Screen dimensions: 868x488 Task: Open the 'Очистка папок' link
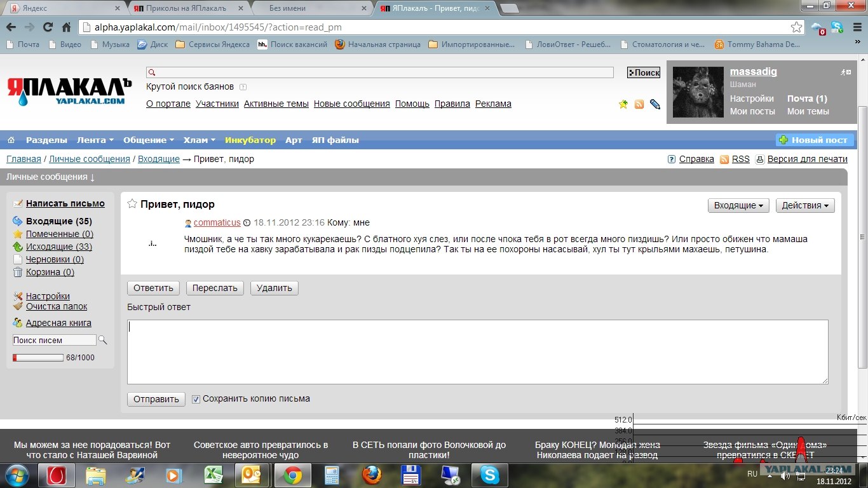tap(57, 306)
